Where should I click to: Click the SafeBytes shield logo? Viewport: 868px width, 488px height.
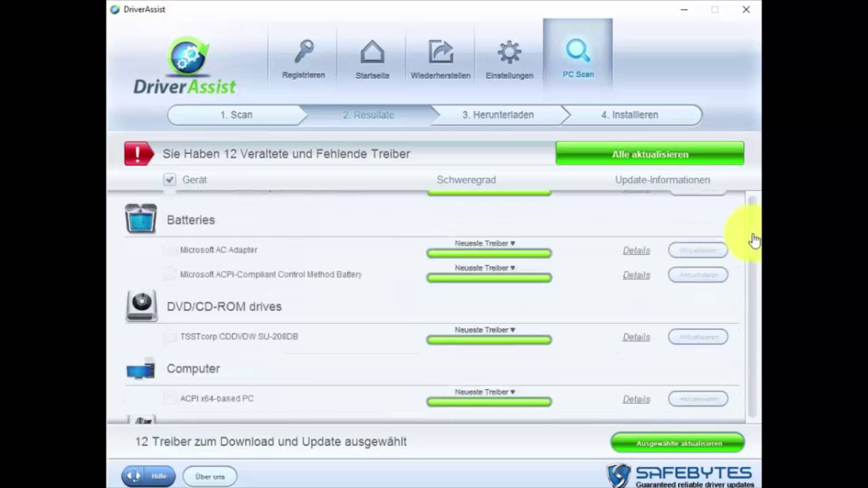tap(618, 475)
